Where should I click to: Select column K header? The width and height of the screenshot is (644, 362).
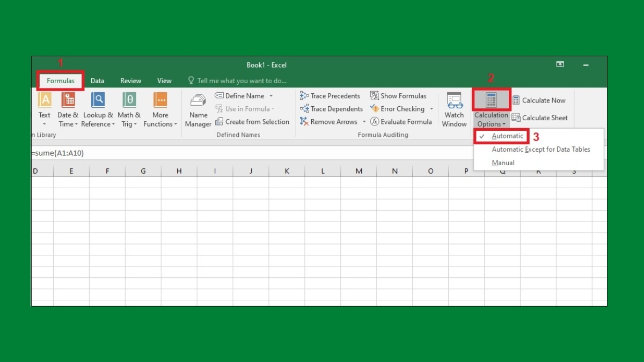tap(287, 171)
